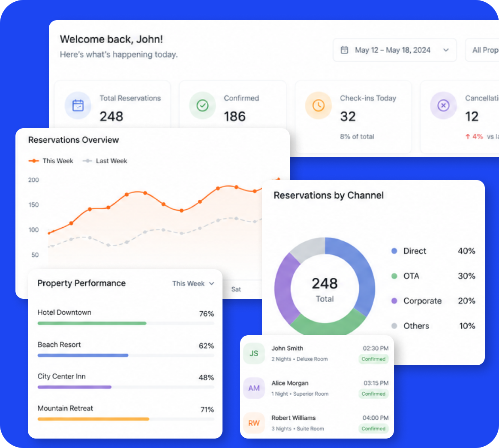Click the AM avatar for Alice Morgan
The width and height of the screenshot is (499, 448).
[x=254, y=388]
